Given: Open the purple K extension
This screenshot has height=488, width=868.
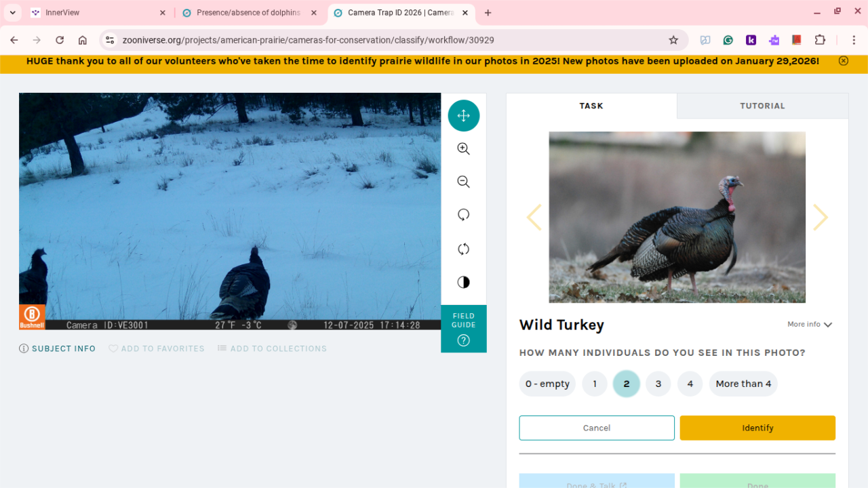Looking at the screenshot, I should pos(751,40).
